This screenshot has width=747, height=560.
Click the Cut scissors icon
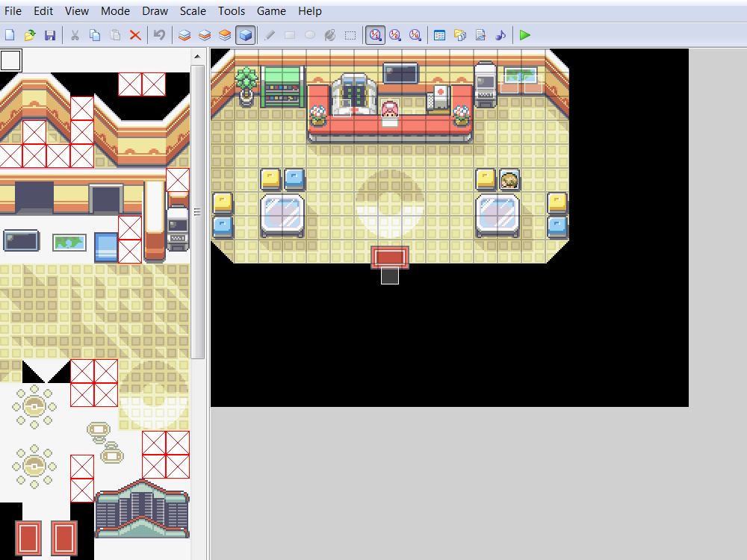point(75,35)
